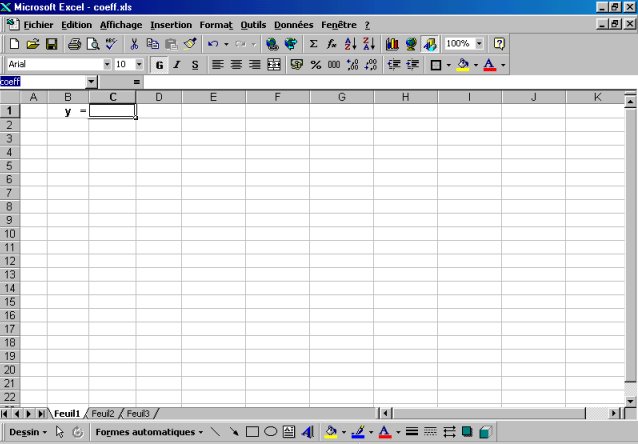Align cell text right
This screenshot has width=638, height=444.
click(255, 65)
